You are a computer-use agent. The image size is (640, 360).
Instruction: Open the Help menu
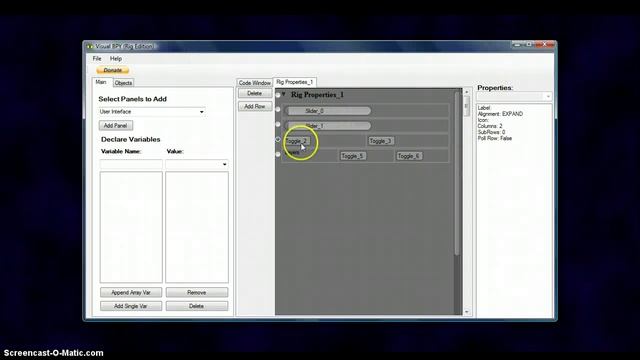[116, 59]
